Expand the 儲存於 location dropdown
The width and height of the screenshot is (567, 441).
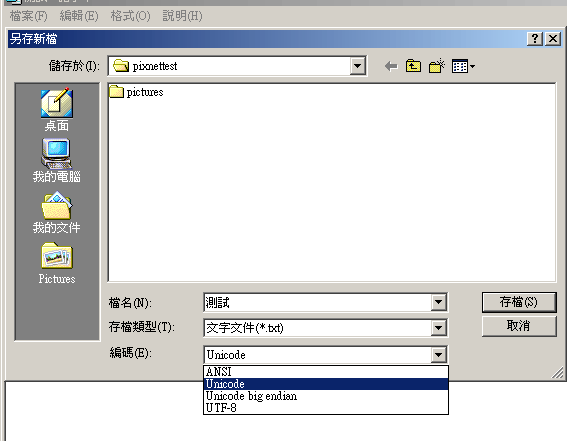pyautogui.click(x=357, y=66)
